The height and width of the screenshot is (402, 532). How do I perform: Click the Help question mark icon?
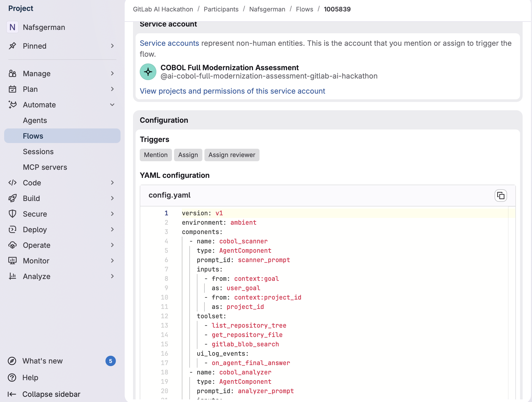pyautogui.click(x=12, y=378)
